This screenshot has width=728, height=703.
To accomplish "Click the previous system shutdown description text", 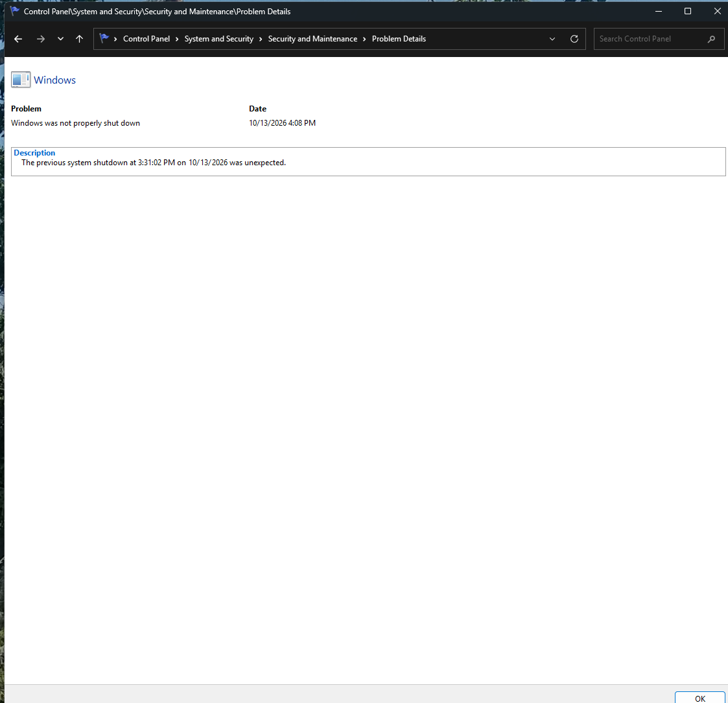I will pos(154,163).
